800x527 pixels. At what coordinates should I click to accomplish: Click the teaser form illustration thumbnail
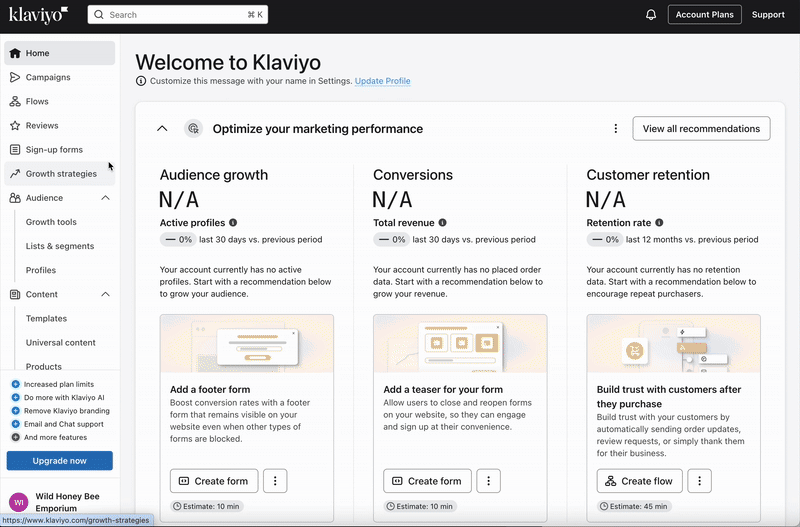[460, 343]
